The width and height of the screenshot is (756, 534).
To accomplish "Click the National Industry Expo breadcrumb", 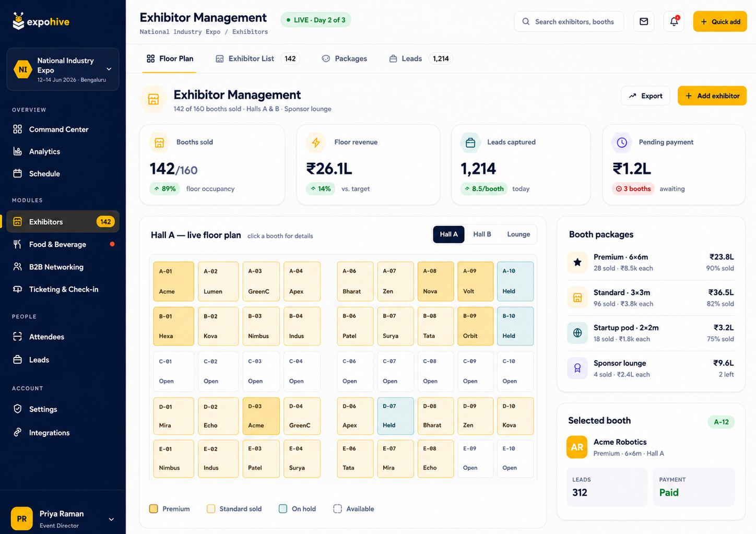I will pos(180,32).
